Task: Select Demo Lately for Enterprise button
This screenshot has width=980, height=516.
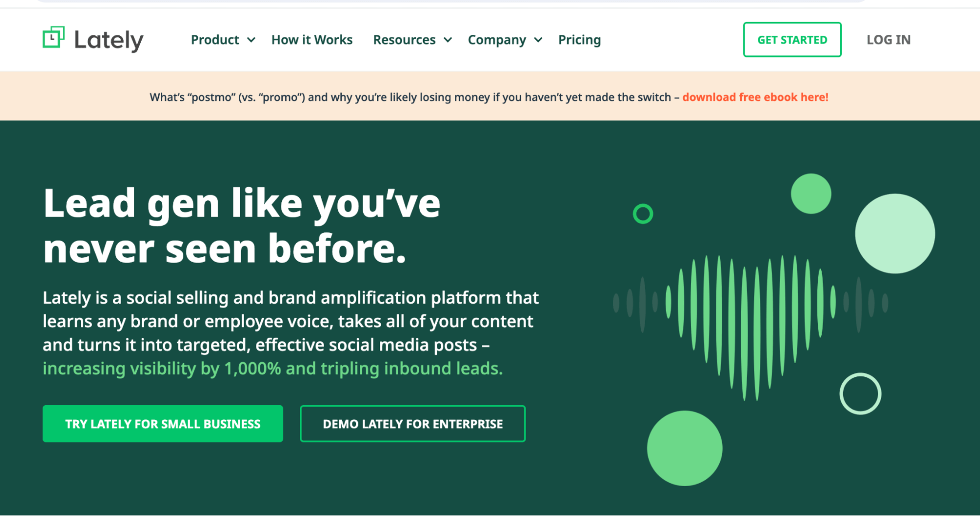Action: [x=413, y=424]
